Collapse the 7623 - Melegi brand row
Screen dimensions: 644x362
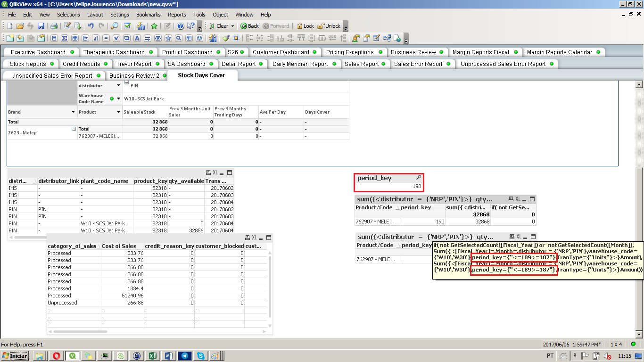point(74,129)
